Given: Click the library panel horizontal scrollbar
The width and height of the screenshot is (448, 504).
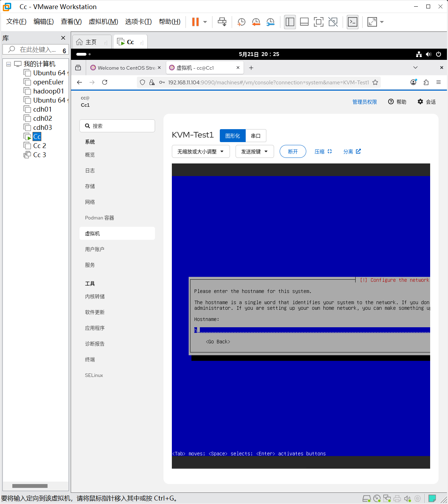Looking at the screenshot, I should click(30, 486).
